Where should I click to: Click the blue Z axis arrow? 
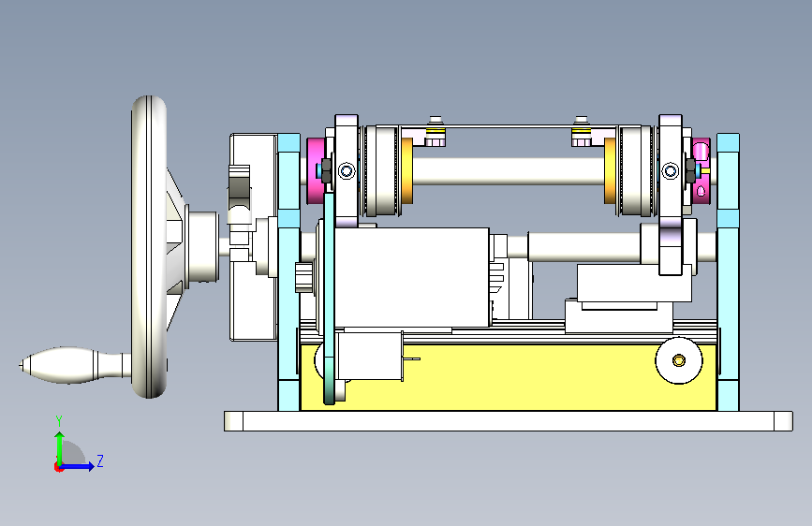[78, 466]
